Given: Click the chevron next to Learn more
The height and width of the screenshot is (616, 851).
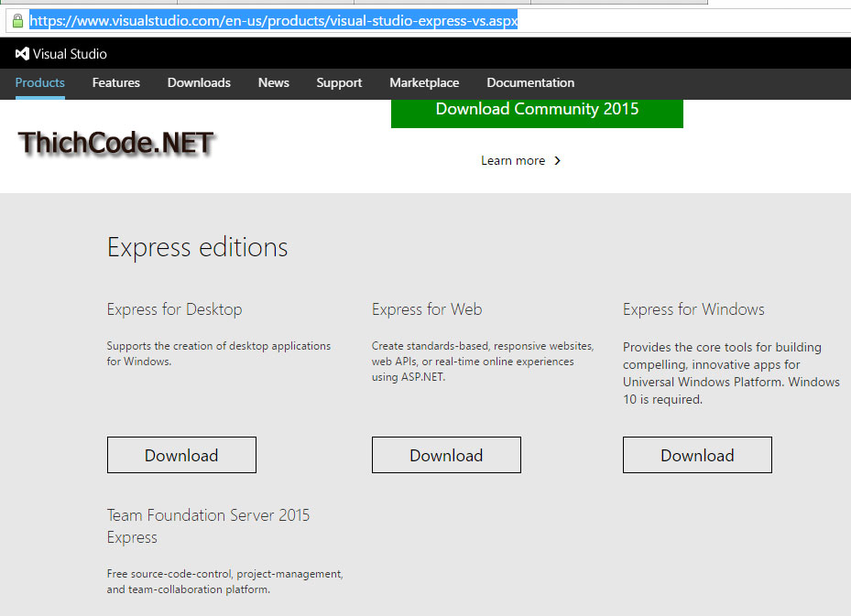Looking at the screenshot, I should pos(557,160).
